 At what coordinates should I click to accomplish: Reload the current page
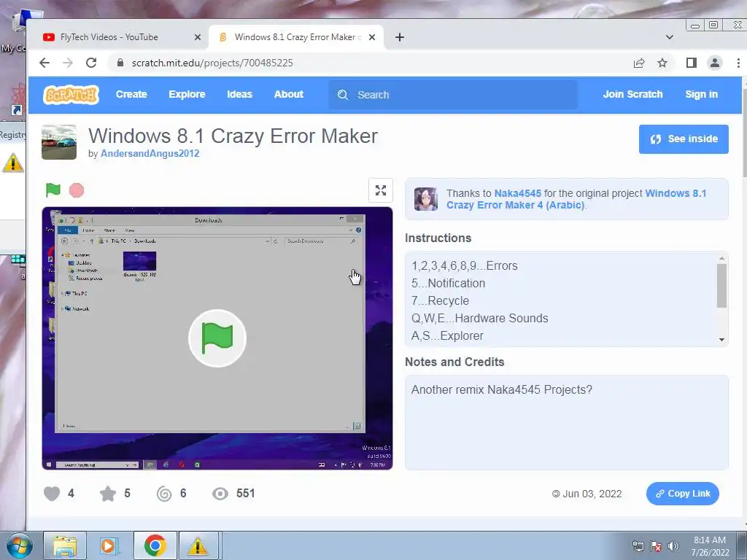pyautogui.click(x=91, y=63)
